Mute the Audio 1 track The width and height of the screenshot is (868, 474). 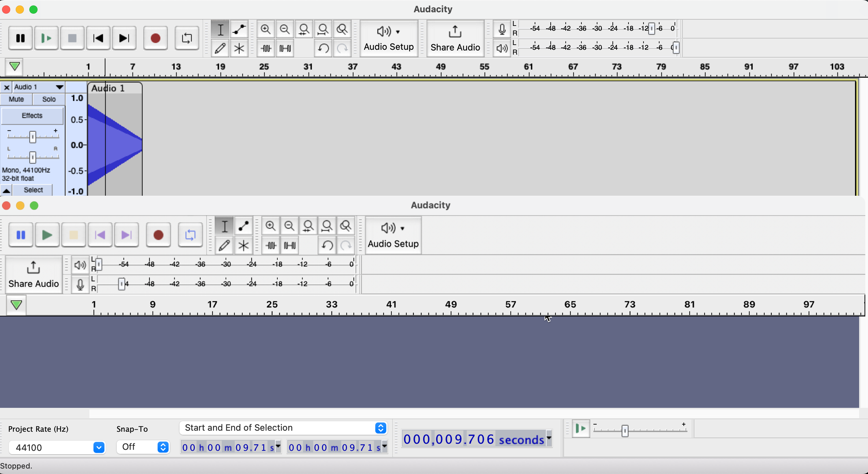(16, 99)
